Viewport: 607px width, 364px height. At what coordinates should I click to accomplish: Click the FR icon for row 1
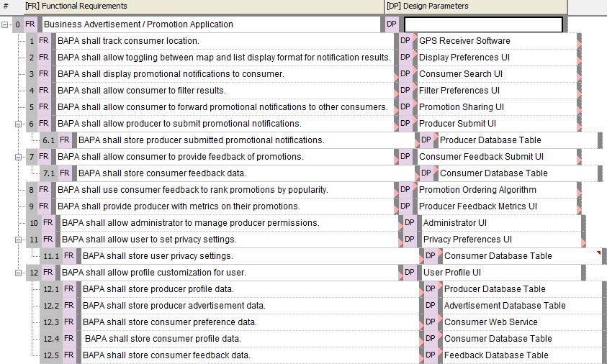tap(44, 40)
